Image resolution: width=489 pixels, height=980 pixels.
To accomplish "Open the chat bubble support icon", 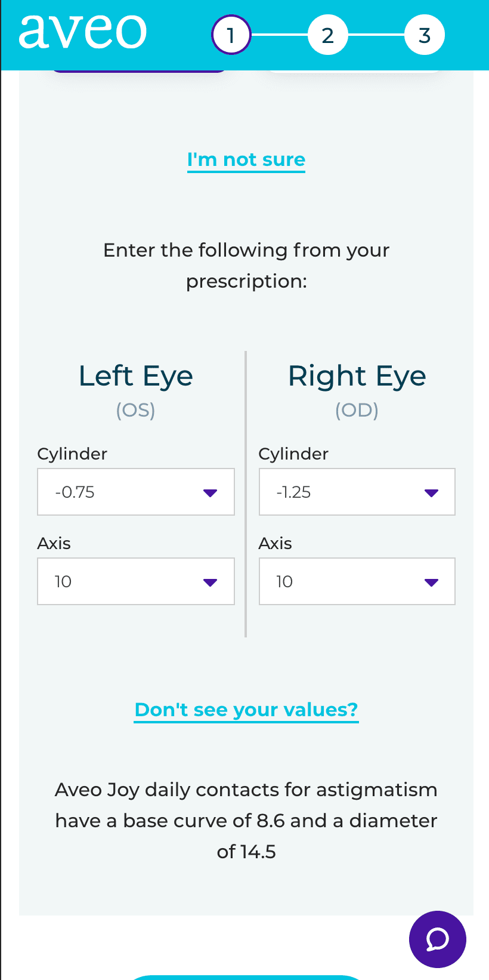I will (437, 939).
